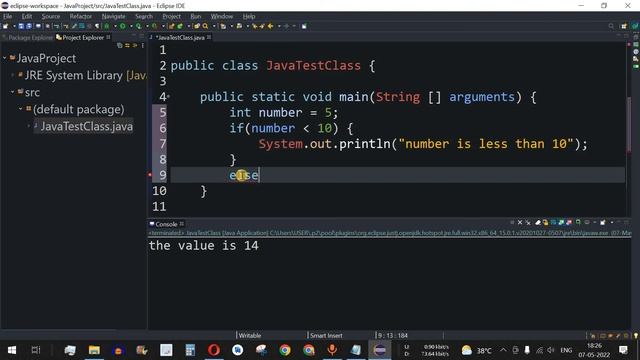Click Remove Launch X in Console
This screenshot has height=360, width=640.
coord(520,222)
